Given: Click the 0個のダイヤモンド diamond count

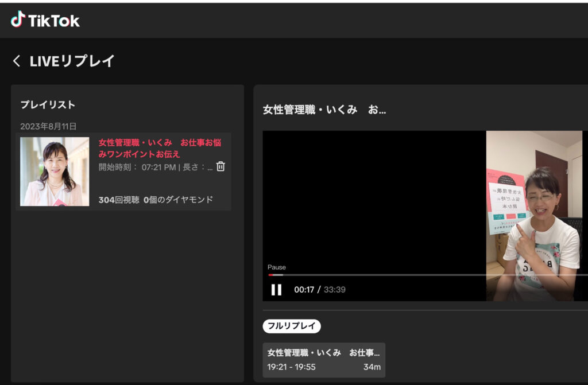Looking at the screenshot, I should [x=178, y=200].
